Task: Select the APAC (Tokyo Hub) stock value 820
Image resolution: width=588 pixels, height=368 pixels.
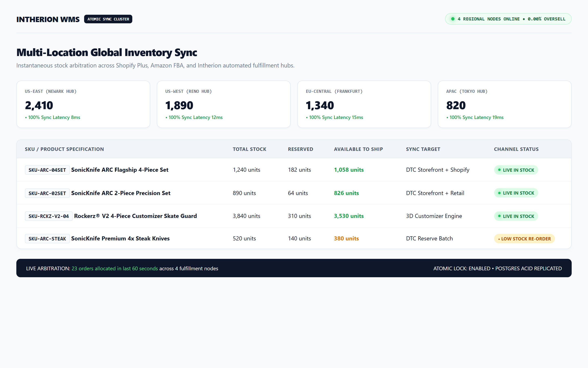Action: (456, 105)
